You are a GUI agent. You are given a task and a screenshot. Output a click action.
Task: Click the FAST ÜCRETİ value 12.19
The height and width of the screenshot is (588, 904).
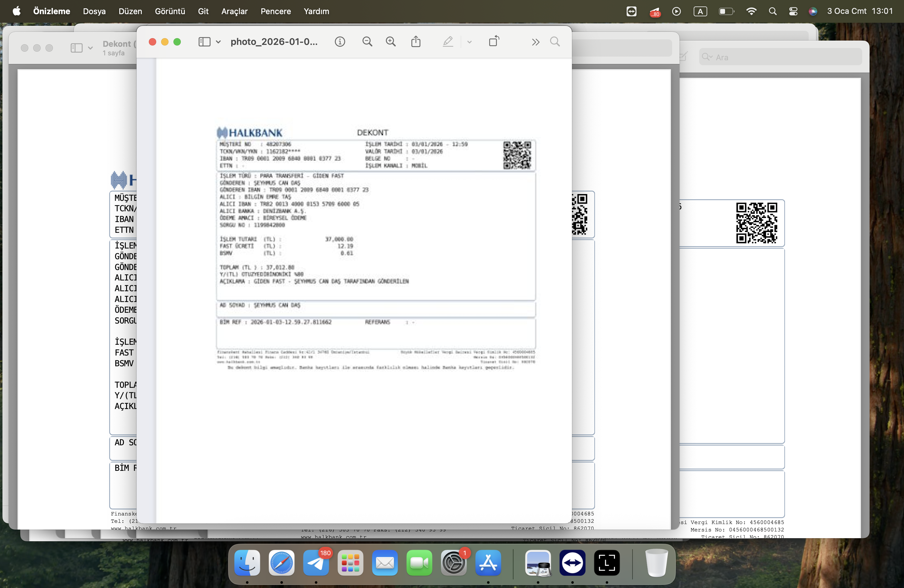click(345, 246)
